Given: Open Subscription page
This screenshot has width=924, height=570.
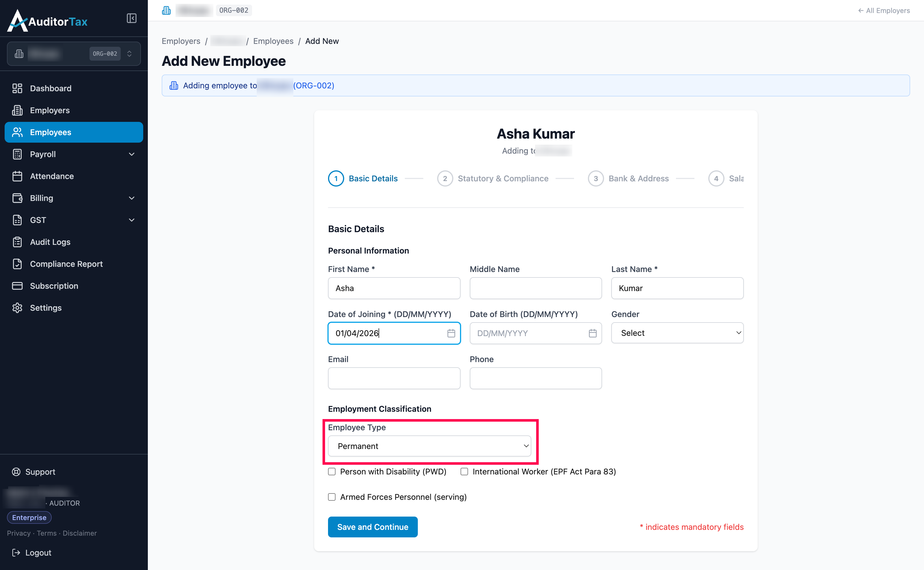Looking at the screenshot, I should tap(74, 286).
